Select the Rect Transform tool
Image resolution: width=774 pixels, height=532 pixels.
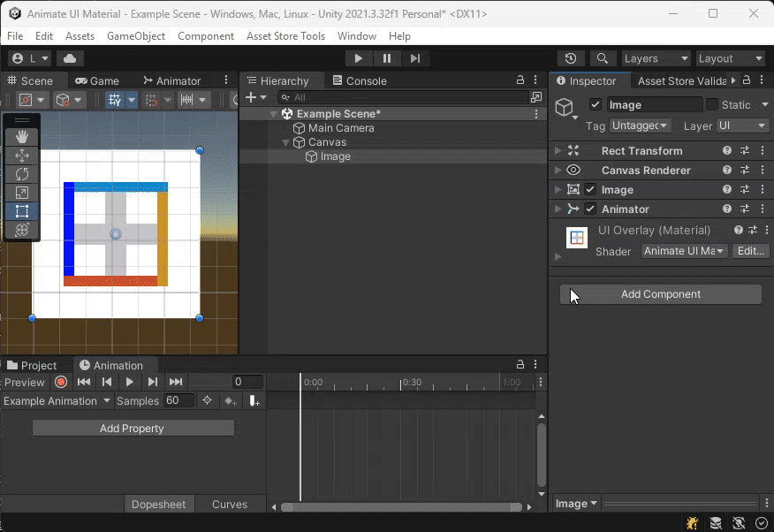pos(21,211)
